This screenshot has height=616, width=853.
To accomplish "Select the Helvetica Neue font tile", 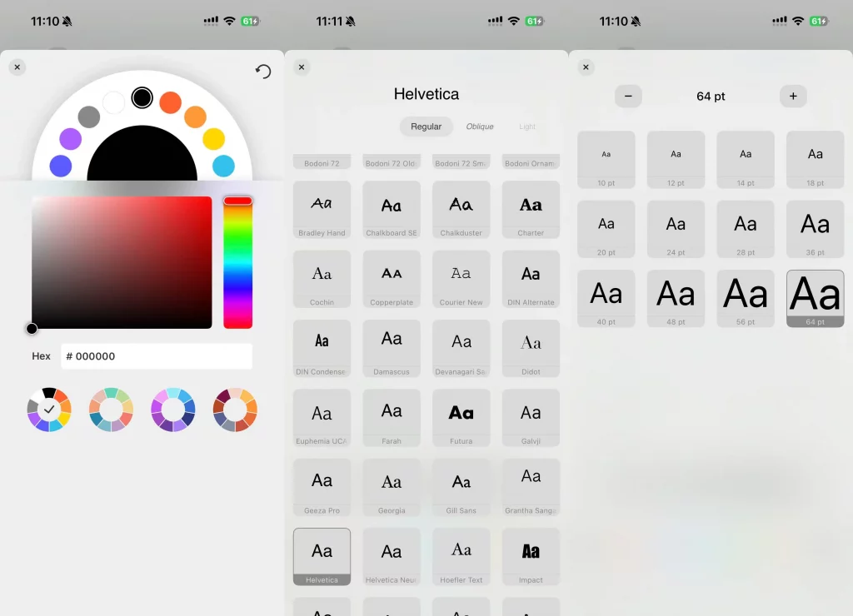I will coord(392,557).
